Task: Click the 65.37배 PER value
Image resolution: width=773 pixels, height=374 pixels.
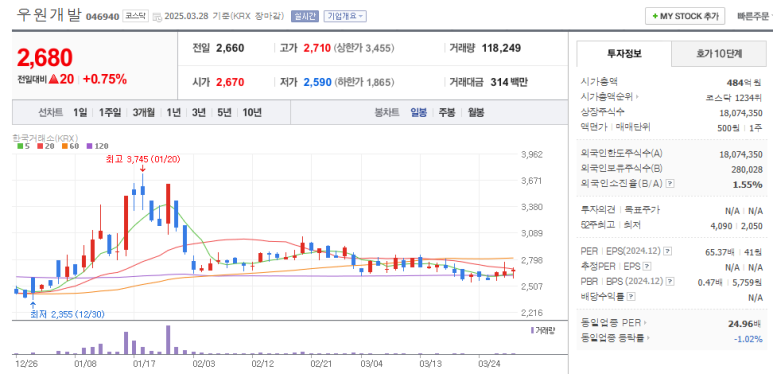Action: point(721,252)
